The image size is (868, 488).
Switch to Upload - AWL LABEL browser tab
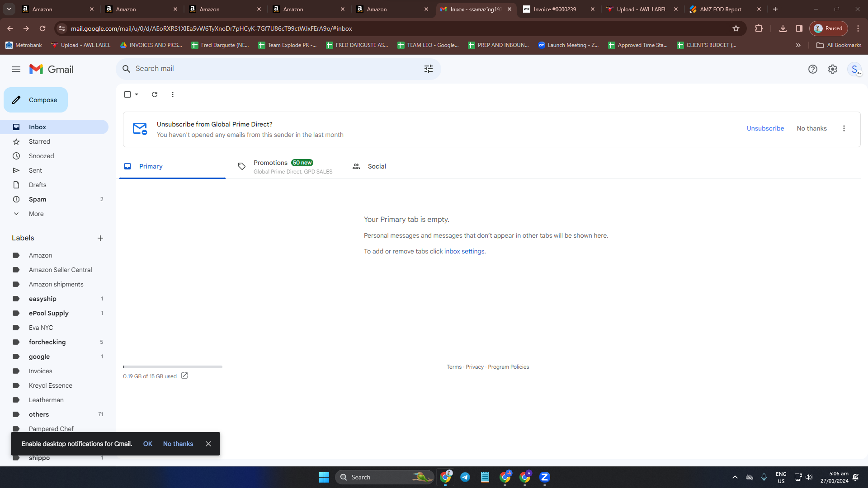pyautogui.click(x=642, y=9)
